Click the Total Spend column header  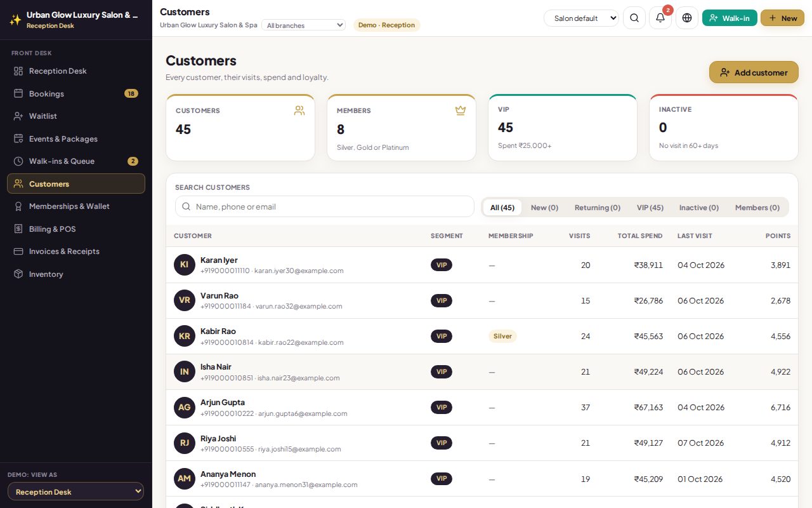pyautogui.click(x=640, y=236)
